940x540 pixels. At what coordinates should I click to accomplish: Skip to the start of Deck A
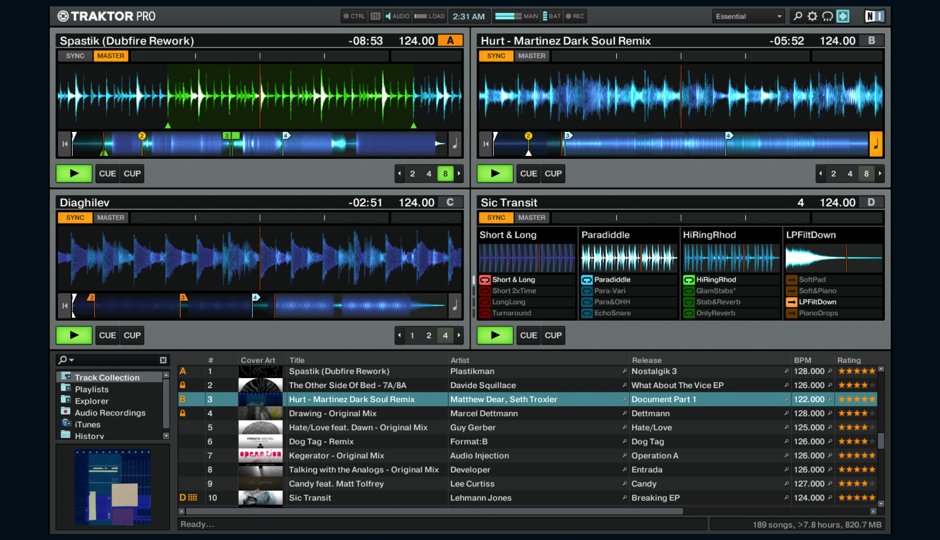(x=65, y=144)
